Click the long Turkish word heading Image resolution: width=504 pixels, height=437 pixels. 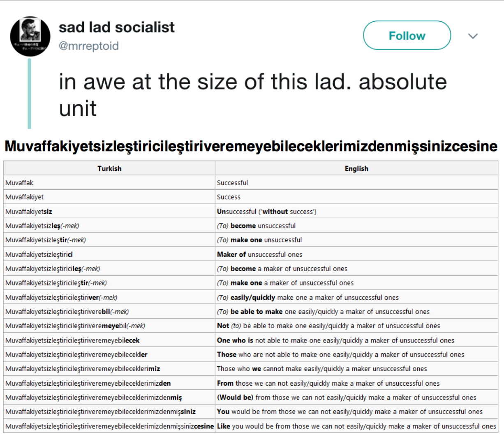pyautogui.click(x=251, y=146)
